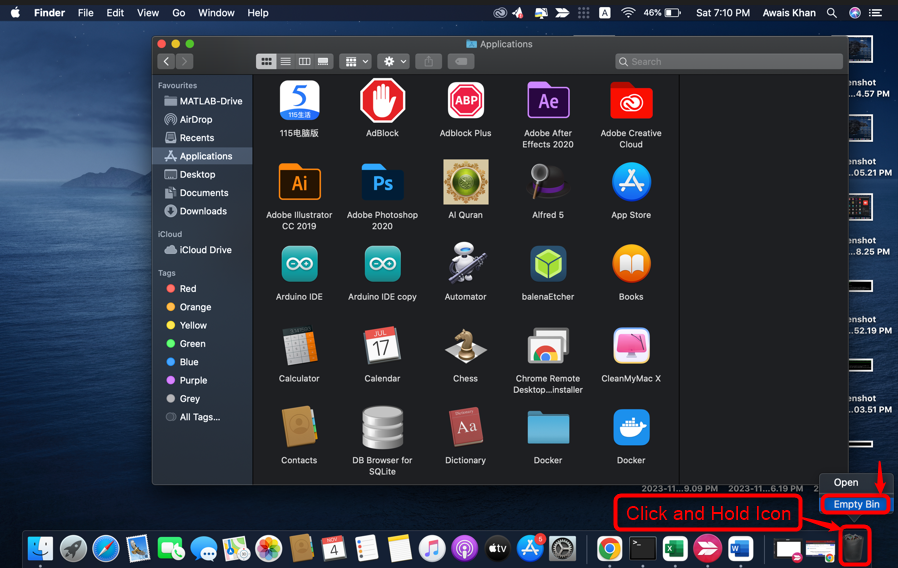This screenshot has width=898, height=568.
Task: Open Adobe Photoshop 2020 app icon
Action: tap(382, 184)
